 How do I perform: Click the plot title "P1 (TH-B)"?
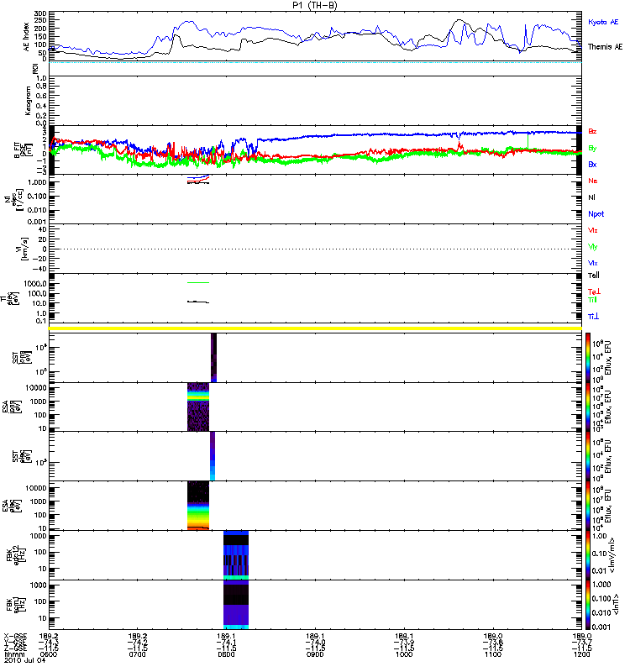point(315,5)
